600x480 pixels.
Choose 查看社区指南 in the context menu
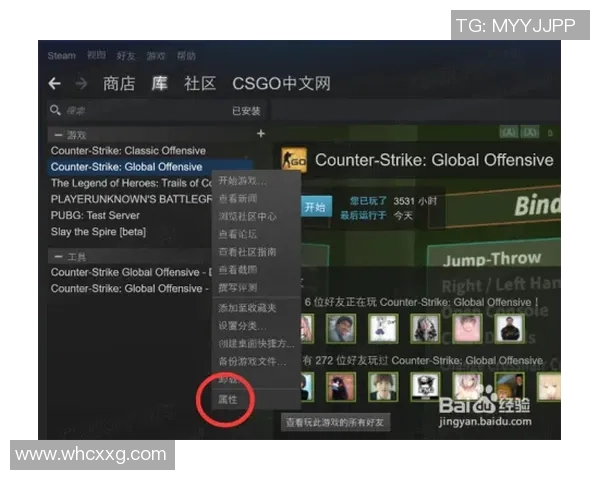(x=247, y=252)
